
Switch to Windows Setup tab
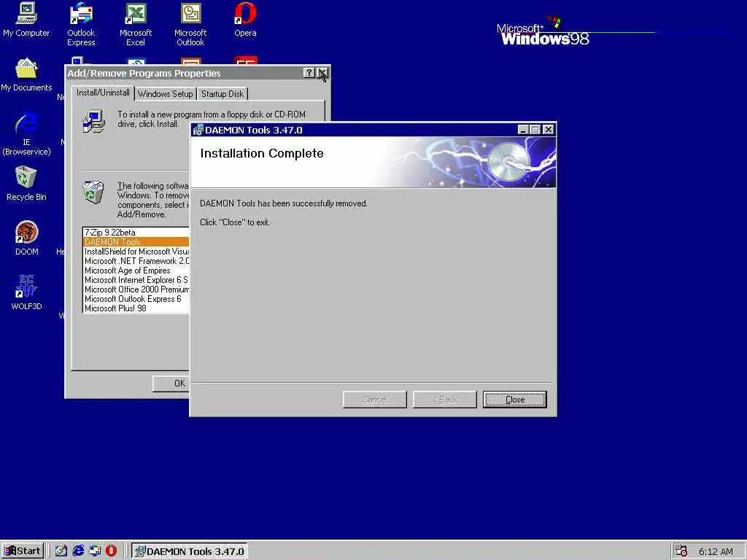pyautogui.click(x=166, y=94)
